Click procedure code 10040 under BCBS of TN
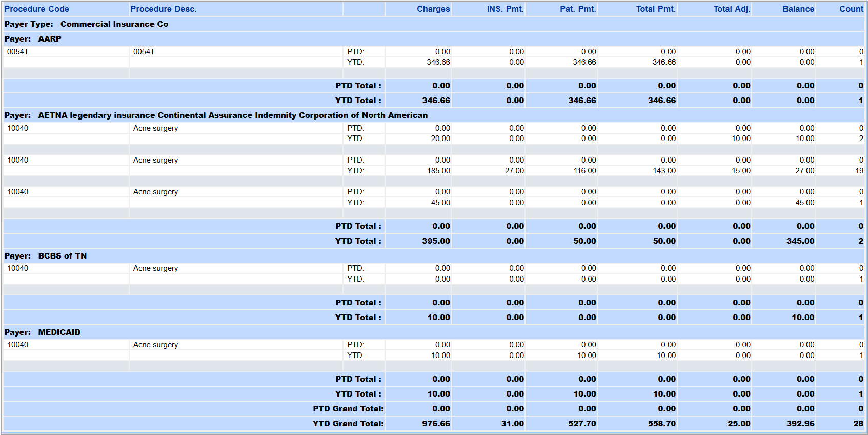868x435 pixels. [x=18, y=268]
